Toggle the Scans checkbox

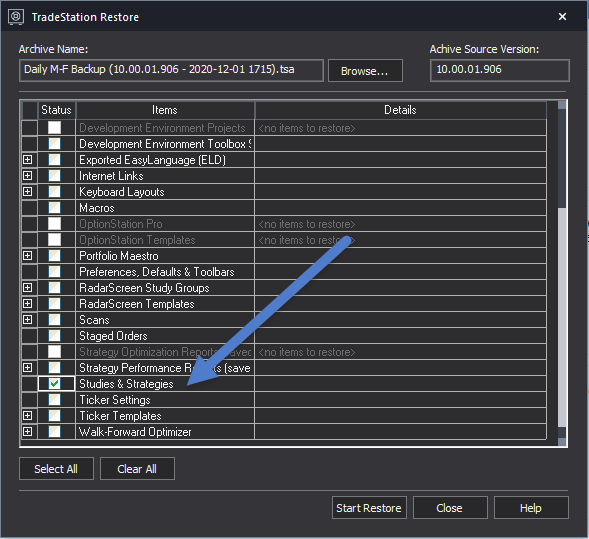tap(54, 320)
